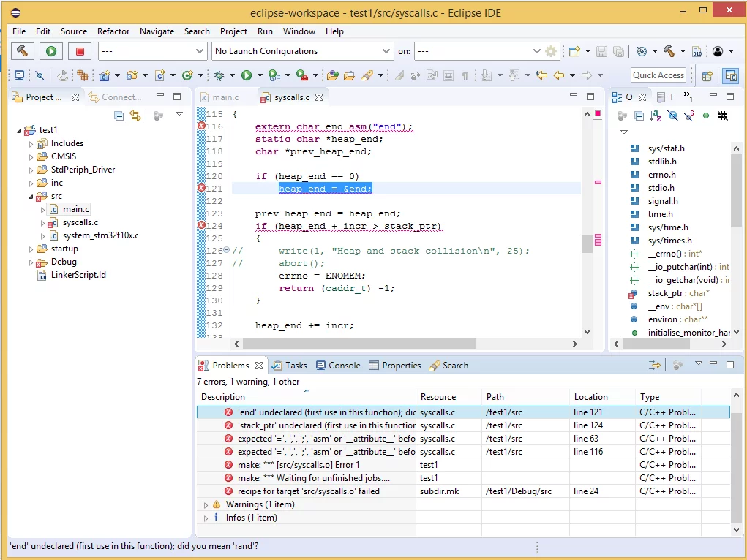Click the launch configuration gear icon
747x560 pixels.
tap(551, 51)
